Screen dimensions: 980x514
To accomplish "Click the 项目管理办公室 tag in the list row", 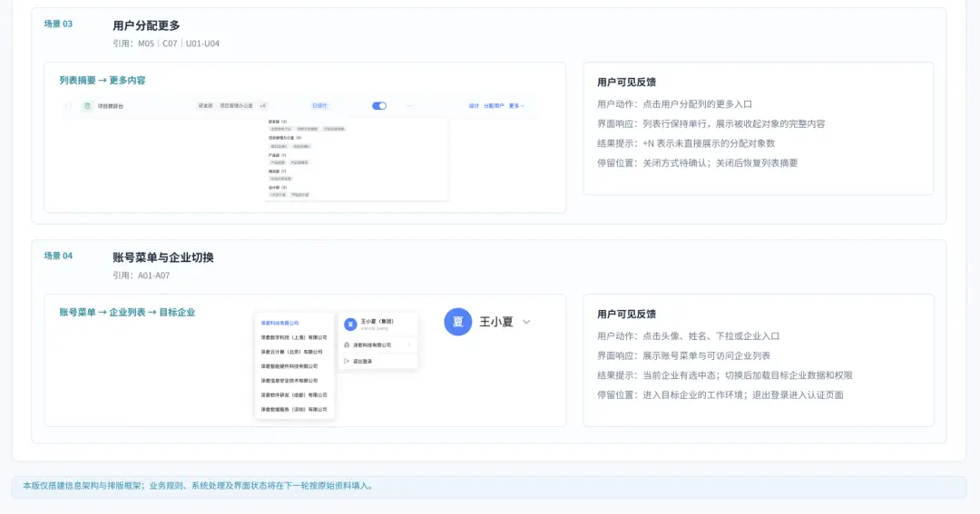I will (236, 106).
